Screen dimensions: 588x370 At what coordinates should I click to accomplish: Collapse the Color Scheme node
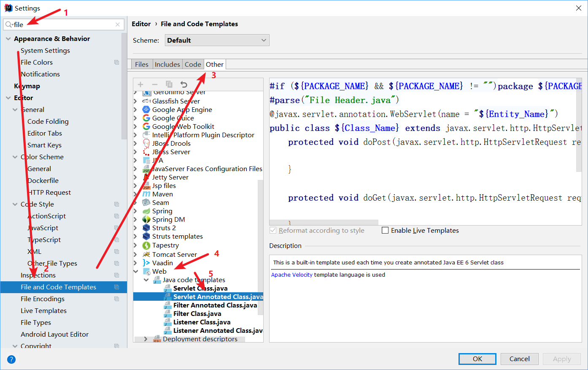pyautogui.click(x=15, y=157)
